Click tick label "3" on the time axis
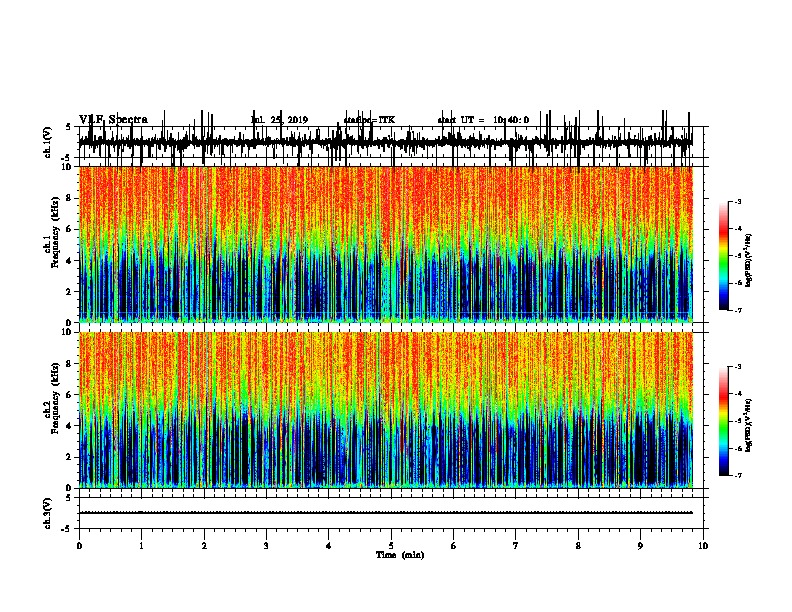 point(266,546)
